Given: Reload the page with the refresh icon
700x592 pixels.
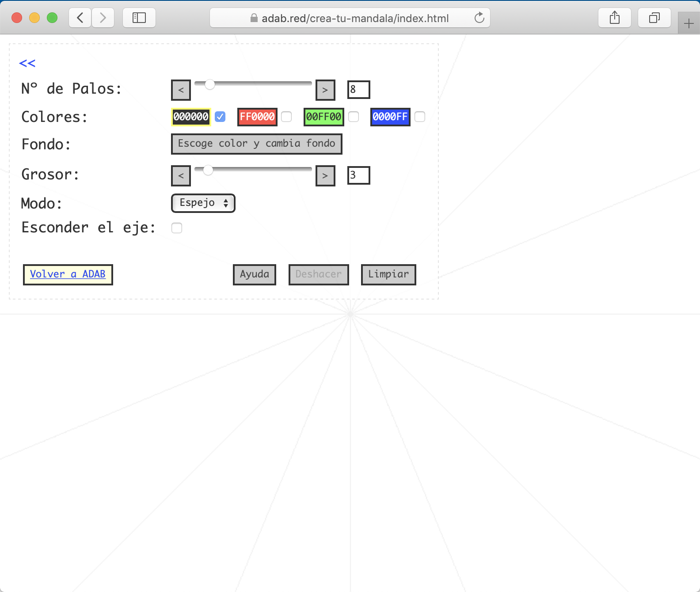Looking at the screenshot, I should coord(479,18).
